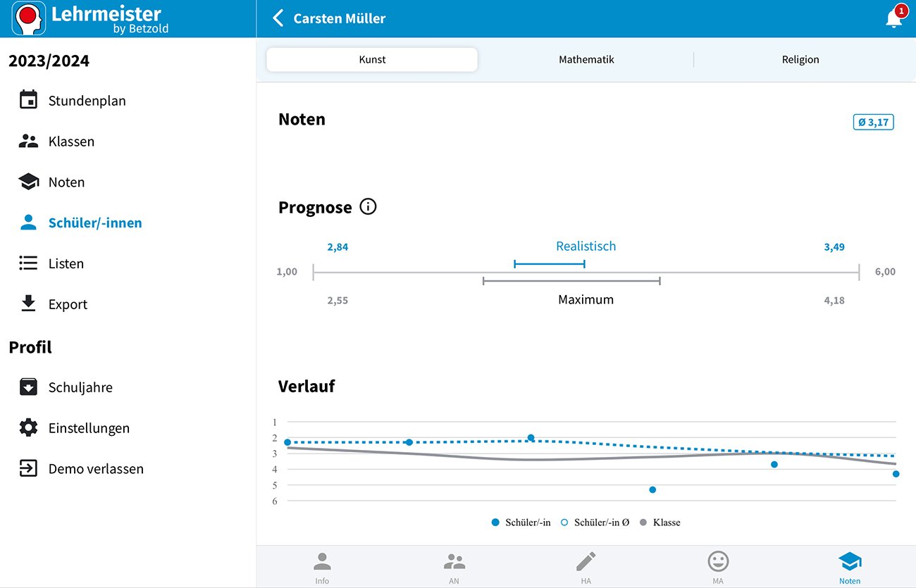The height and width of the screenshot is (588, 916).
Task: Click the 2023/2024 school year heading
Action: 49,61
